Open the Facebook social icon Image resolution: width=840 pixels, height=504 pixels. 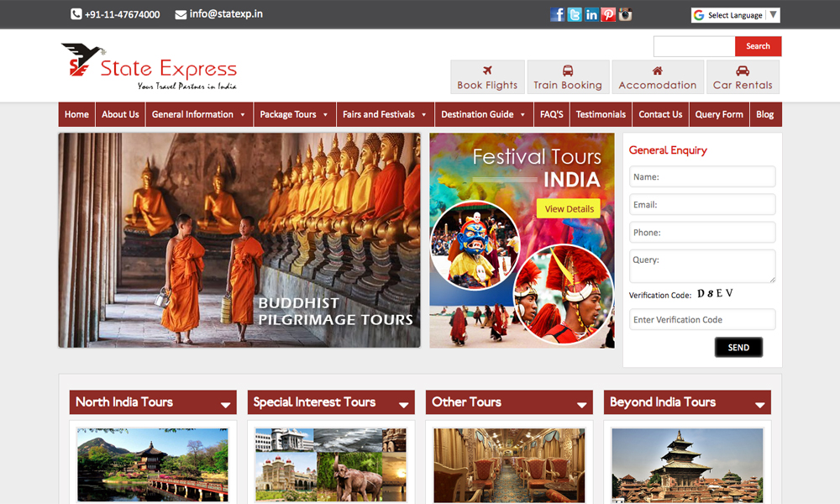(x=558, y=14)
